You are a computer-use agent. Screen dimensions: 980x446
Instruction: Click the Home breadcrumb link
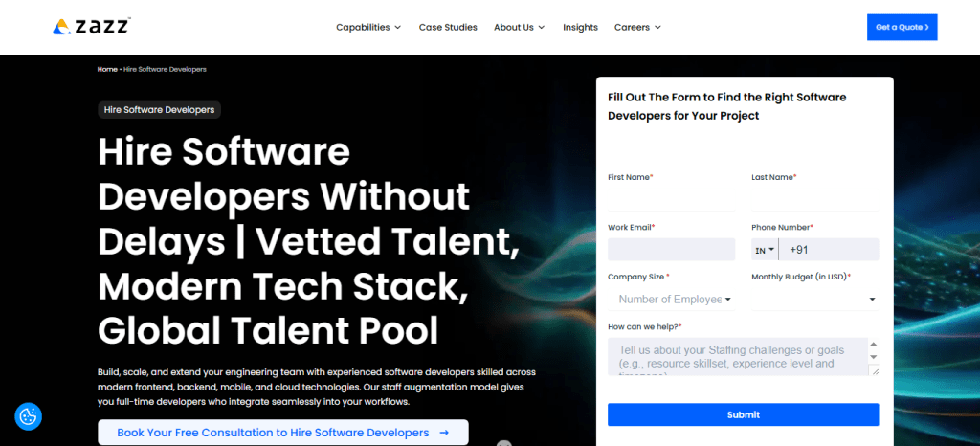tap(107, 69)
